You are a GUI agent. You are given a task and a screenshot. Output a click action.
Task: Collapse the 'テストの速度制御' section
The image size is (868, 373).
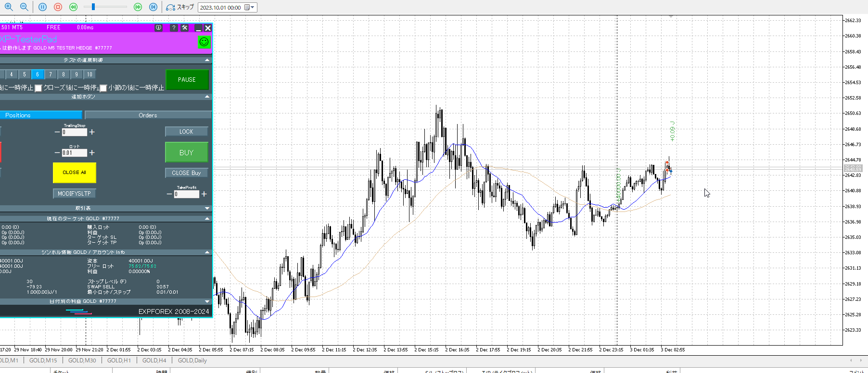[207, 60]
